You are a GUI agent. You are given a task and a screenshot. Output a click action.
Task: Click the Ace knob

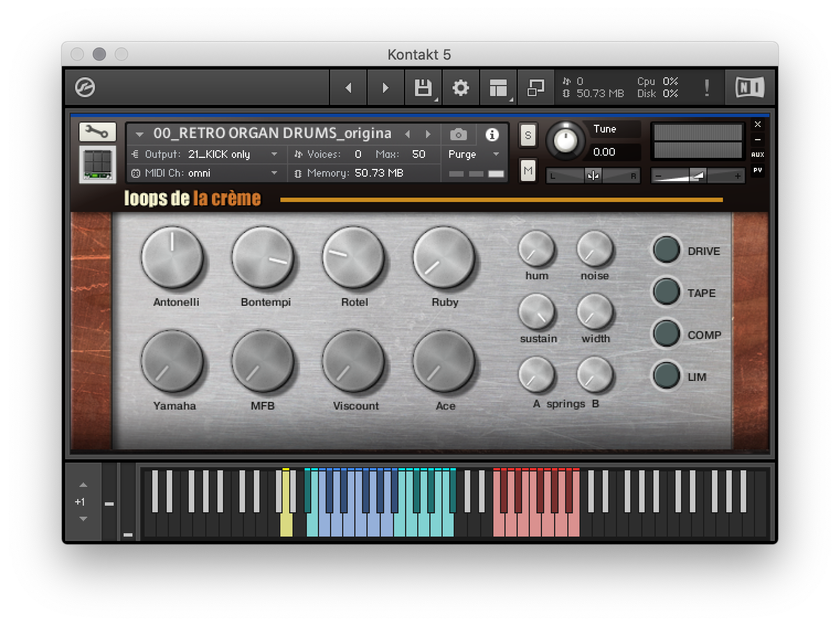click(444, 362)
